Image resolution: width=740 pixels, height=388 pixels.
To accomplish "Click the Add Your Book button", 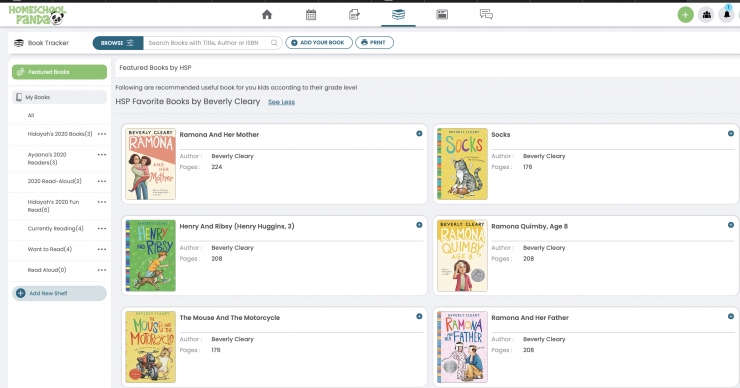I will coord(319,42).
